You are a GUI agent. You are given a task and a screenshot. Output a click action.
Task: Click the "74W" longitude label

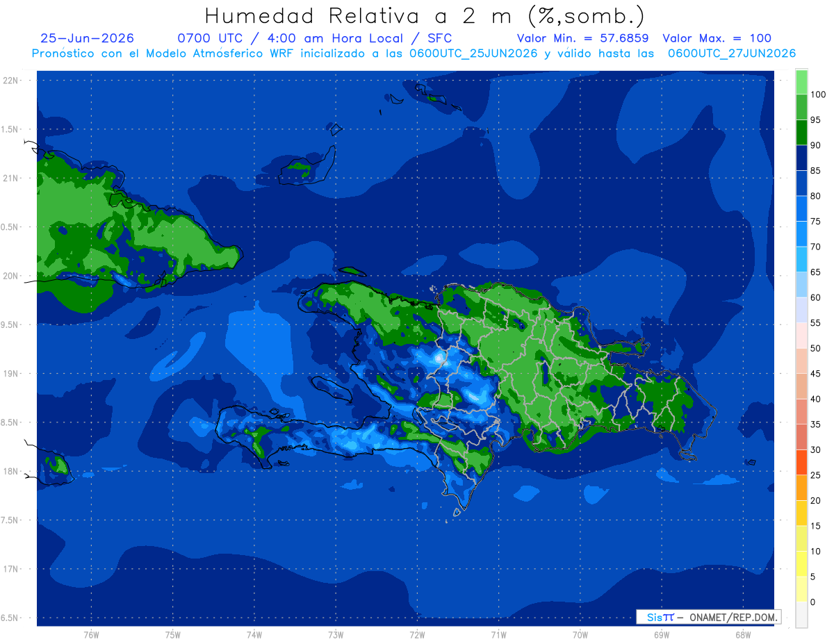[x=254, y=635]
